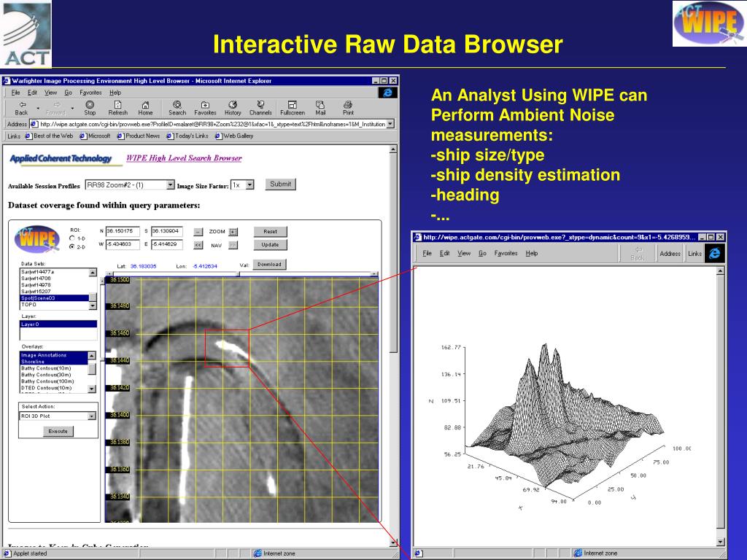Open the Search toolbar icon
Screen dimensions: 747x560
[x=177, y=108]
